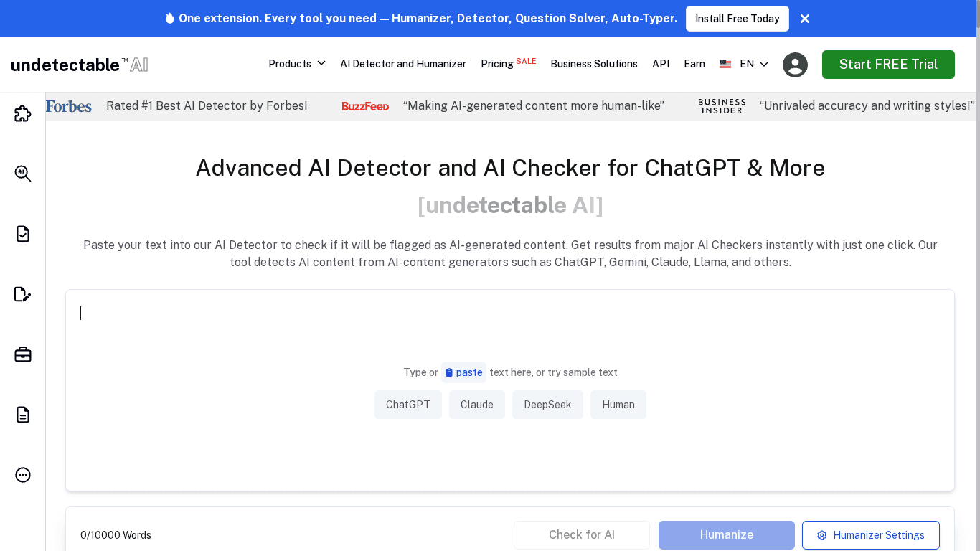The image size is (980, 551).
Task: Click the 'Advanced AI Detector and AI Checker' heading
Action: 510,168
